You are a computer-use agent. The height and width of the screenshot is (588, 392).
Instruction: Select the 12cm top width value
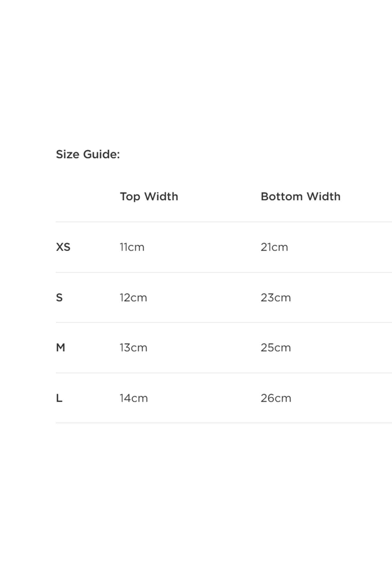point(133,298)
